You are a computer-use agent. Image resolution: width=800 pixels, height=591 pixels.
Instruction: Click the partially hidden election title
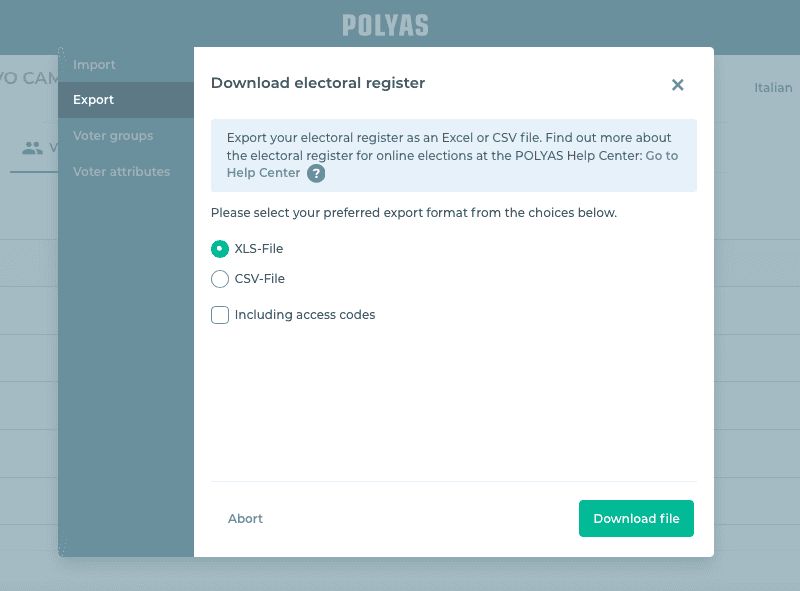click(28, 78)
